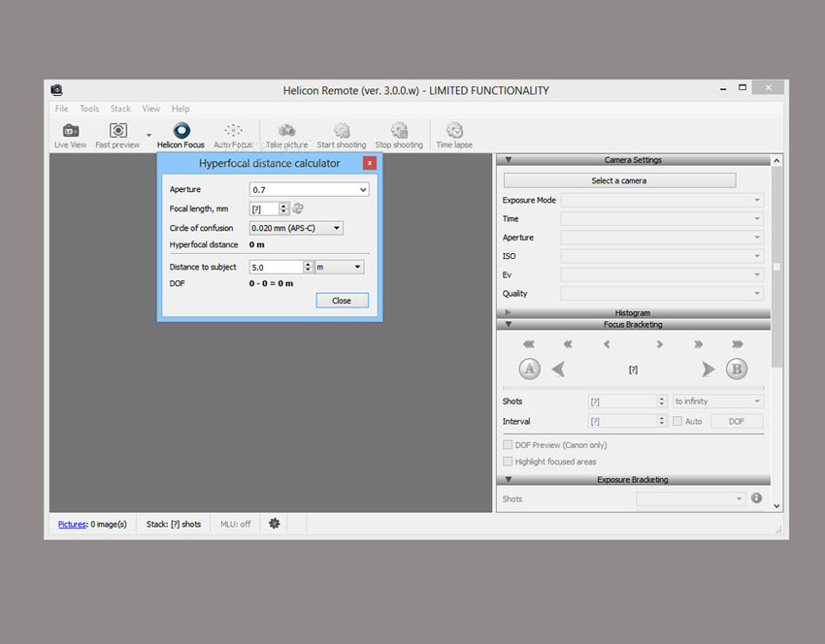Open the Aperture dropdown in calculator
825x644 pixels.
(x=309, y=190)
